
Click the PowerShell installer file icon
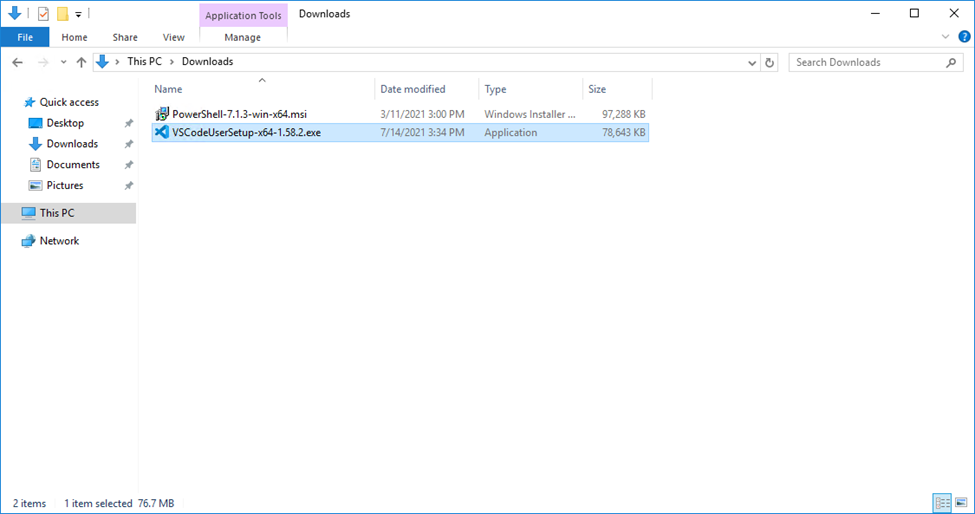[x=162, y=114]
